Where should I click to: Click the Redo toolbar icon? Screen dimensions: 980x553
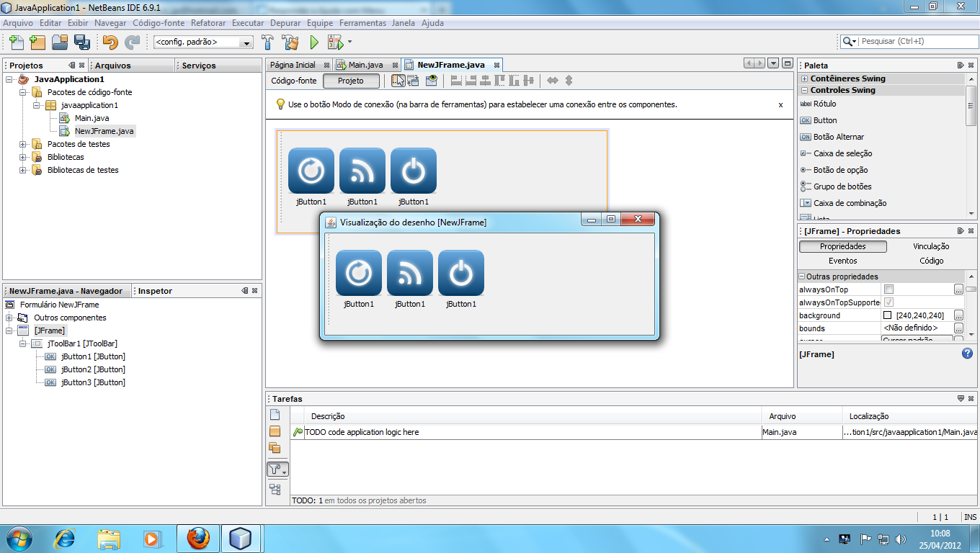click(x=132, y=42)
